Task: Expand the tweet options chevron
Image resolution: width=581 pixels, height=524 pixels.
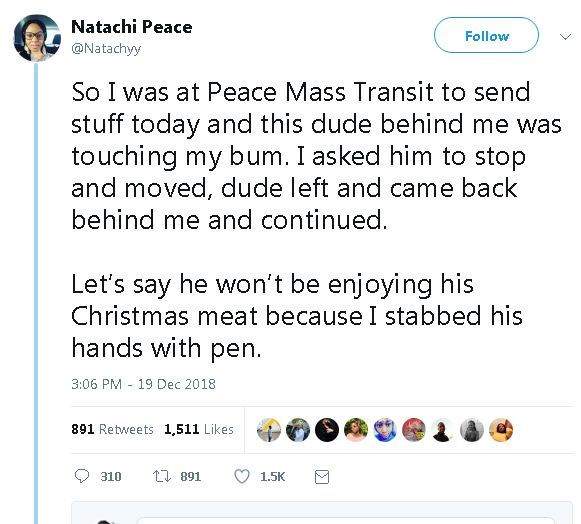Action: click(565, 36)
